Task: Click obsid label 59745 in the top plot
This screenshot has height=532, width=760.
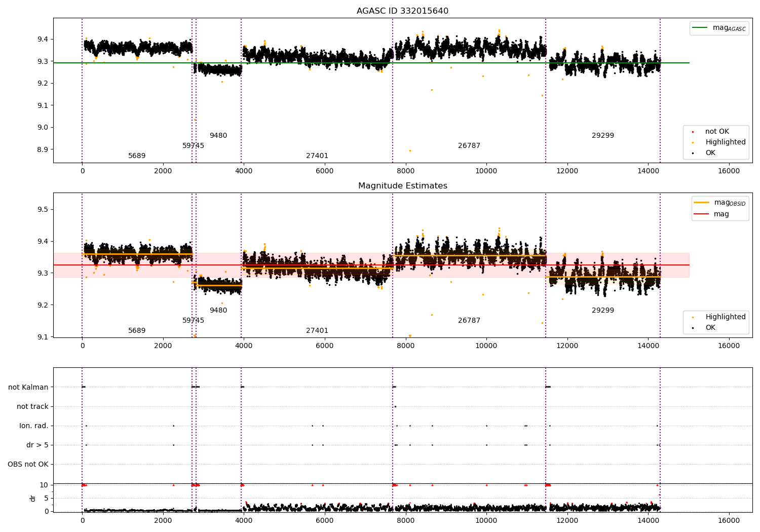Action: 193,146
